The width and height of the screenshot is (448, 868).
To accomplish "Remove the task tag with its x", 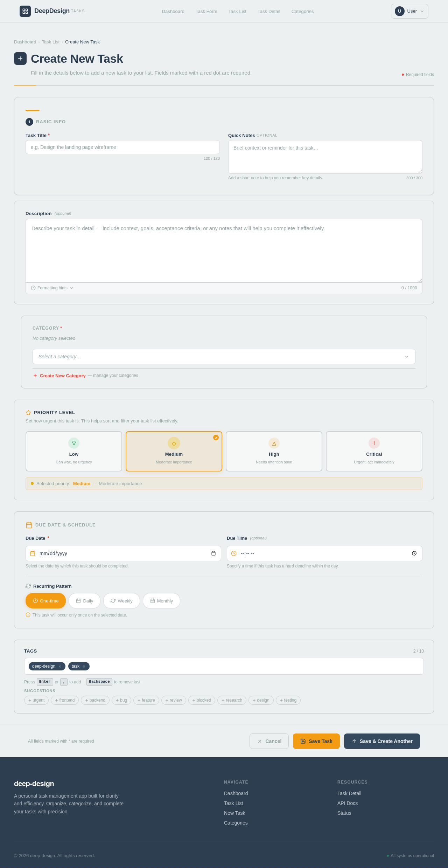I will pos(84,666).
